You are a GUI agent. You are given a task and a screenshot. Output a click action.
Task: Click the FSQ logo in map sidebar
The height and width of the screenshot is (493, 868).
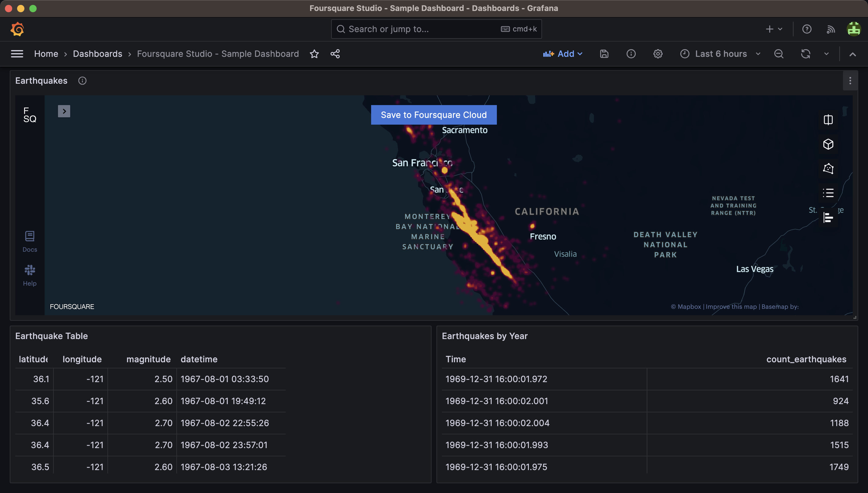pyautogui.click(x=30, y=115)
